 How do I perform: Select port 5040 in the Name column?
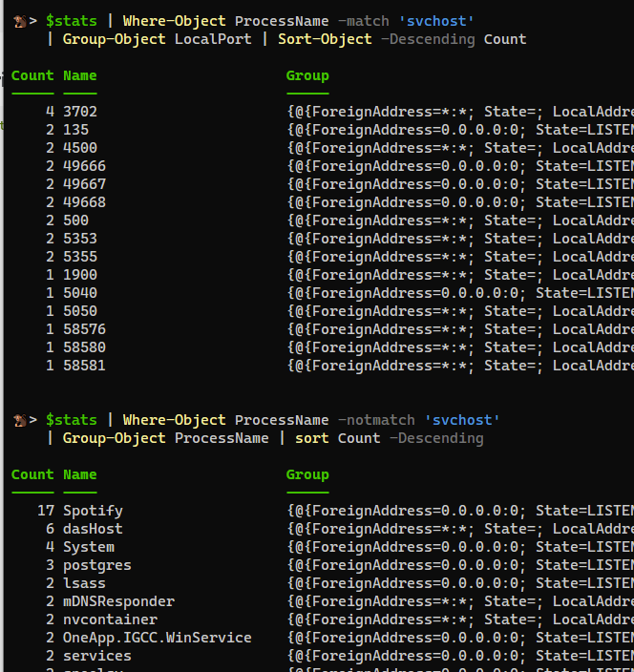click(x=80, y=293)
